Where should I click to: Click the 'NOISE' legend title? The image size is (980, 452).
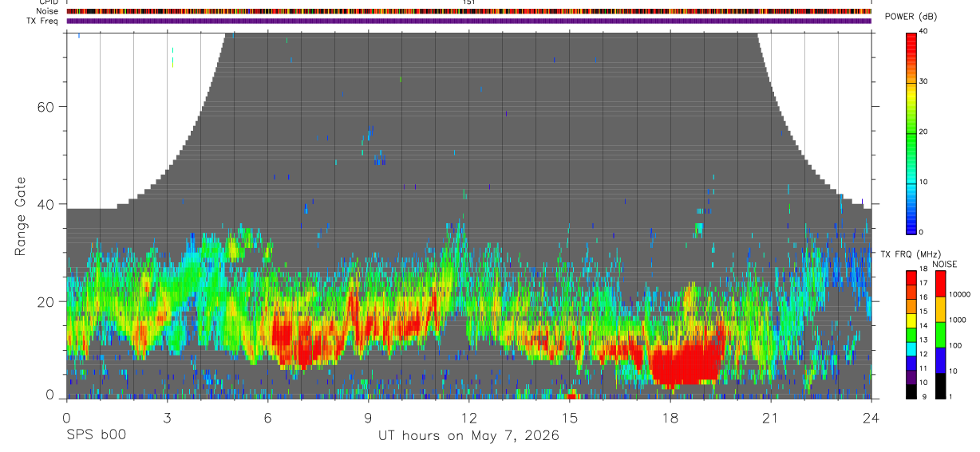[x=944, y=264]
